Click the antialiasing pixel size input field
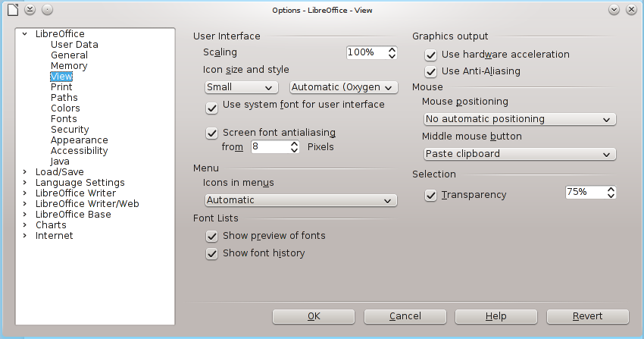Viewport: 644px width, 339px height. click(x=270, y=147)
